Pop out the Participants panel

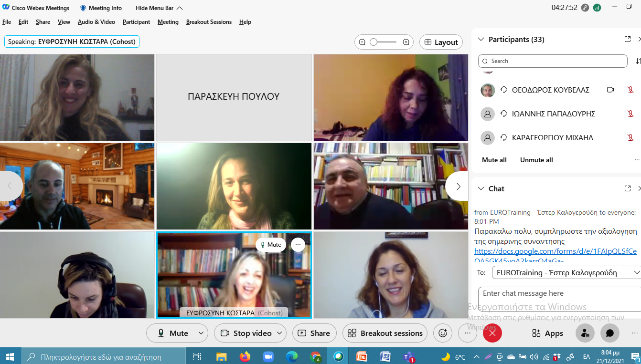(628, 39)
